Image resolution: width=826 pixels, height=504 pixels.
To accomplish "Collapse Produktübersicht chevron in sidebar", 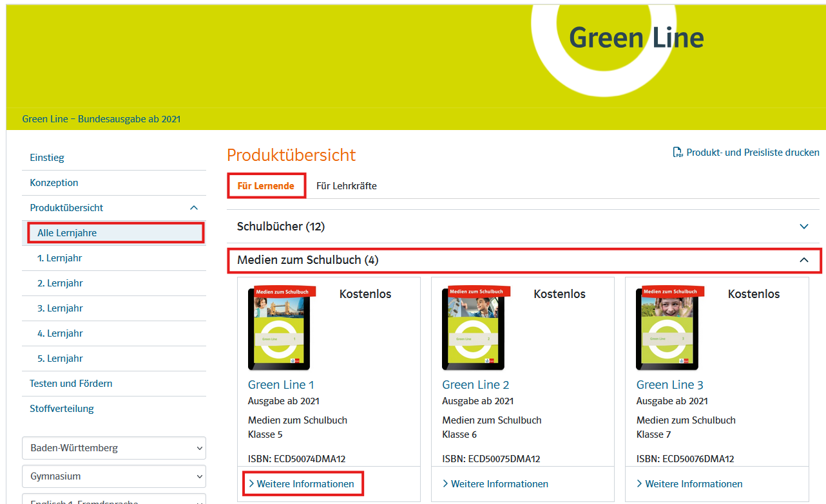I will 194,208.
